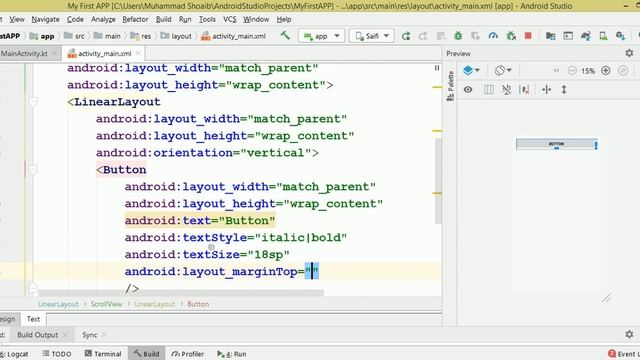Open the SDK Manager icon

(620, 36)
